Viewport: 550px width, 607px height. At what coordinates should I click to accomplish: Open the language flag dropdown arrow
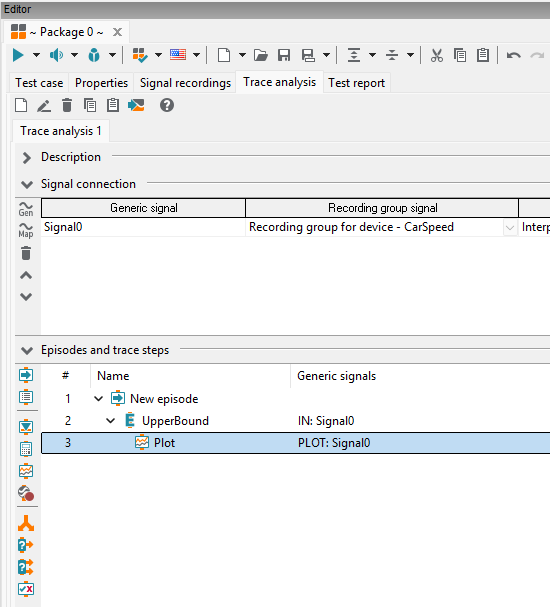(196, 55)
